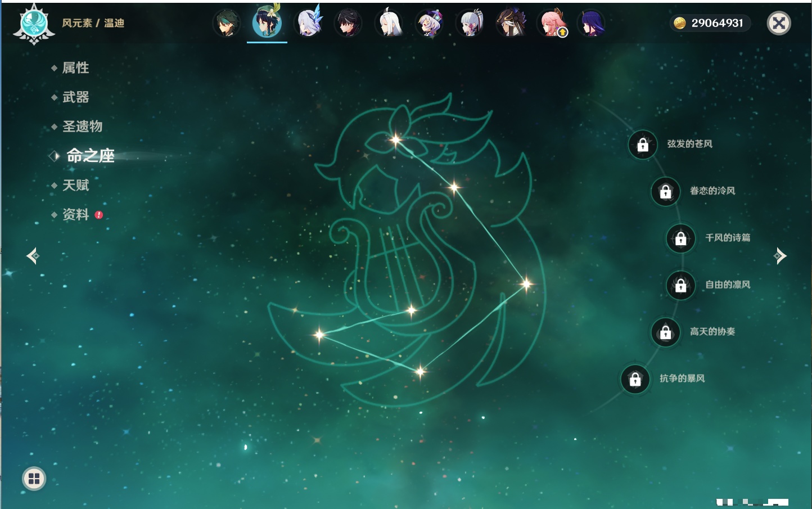Close the character screen with X
This screenshot has width=812, height=509.
779,23
